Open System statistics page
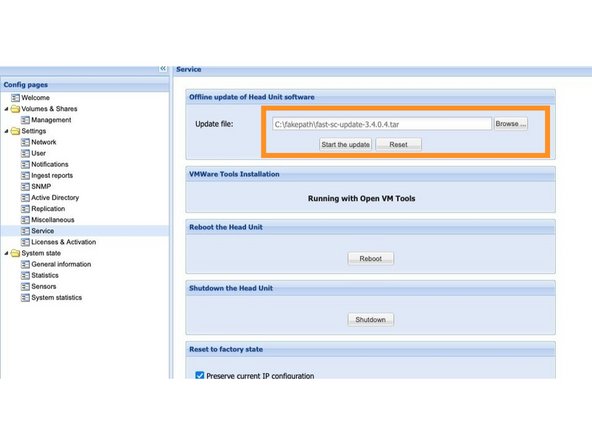Image resolution: width=592 pixels, height=444 pixels. (x=57, y=298)
